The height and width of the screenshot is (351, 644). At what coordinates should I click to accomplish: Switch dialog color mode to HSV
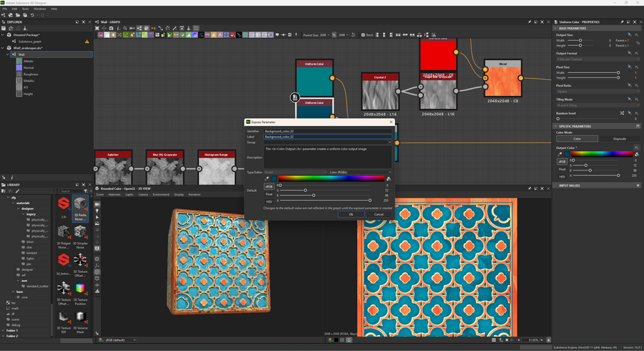click(x=269, y=201)
